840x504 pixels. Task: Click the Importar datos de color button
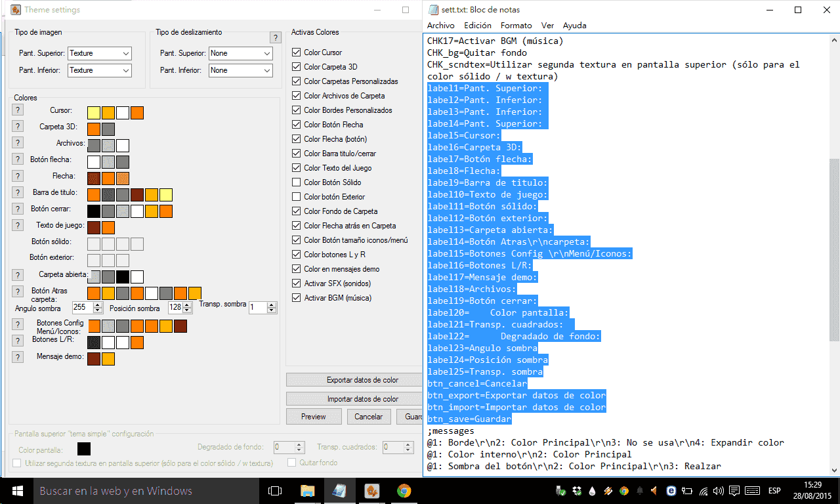pos(354,399)
